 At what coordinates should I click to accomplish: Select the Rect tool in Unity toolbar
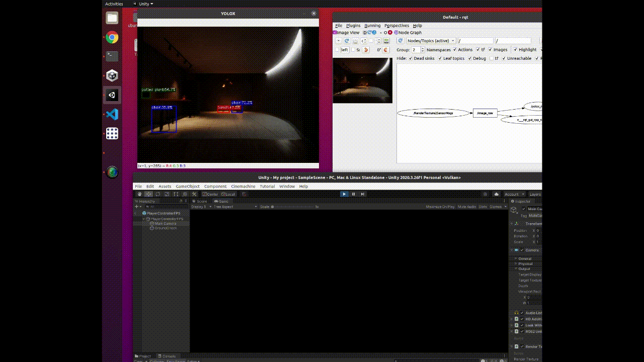click(x=176, y=194)
